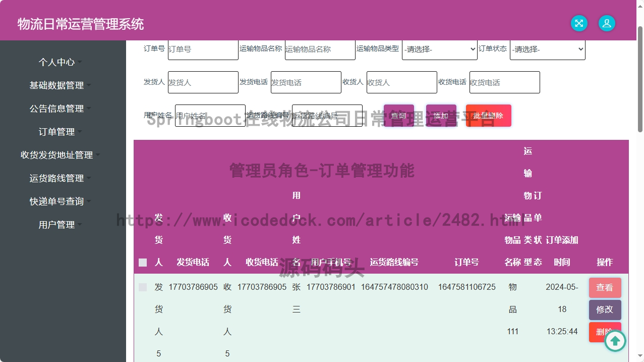This screenshot has width=644, height=362.
Task: Focus the 运货路线编号 input field
Action: point(327,116)
